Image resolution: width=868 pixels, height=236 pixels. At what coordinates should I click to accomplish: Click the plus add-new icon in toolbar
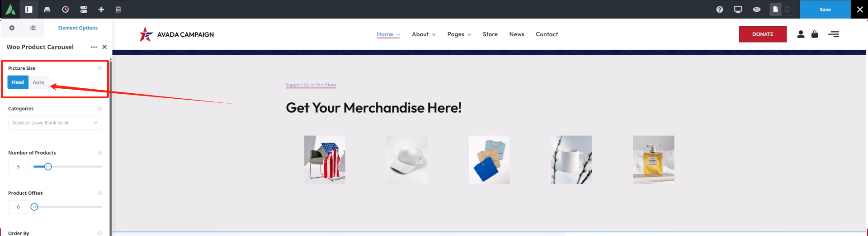tap(101, 10)
